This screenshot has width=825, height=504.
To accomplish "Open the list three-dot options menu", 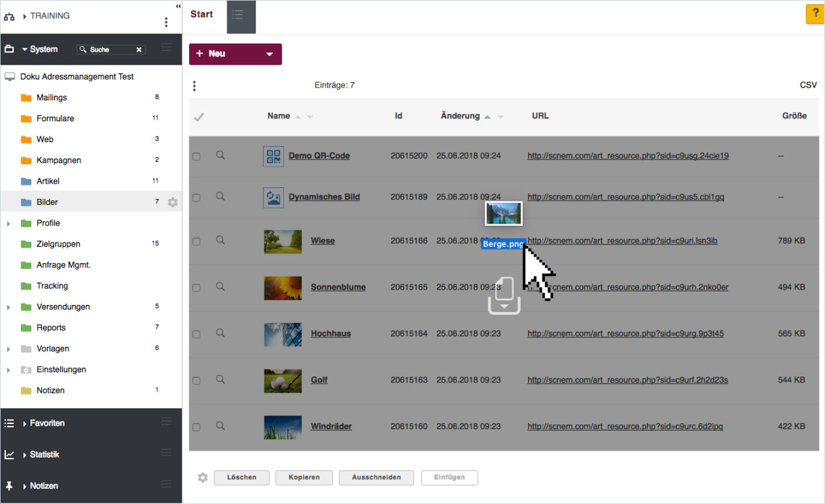I will pyautogui.click(x=194, y=86).
